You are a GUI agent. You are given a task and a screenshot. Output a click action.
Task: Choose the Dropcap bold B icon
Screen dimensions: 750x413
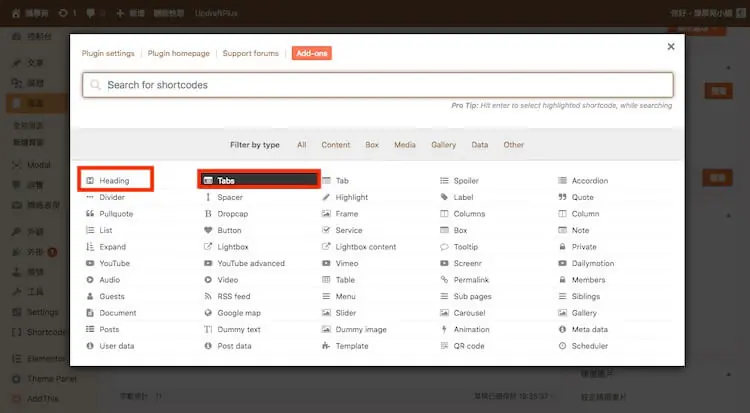pyautogui.click(x=208, y=213)
